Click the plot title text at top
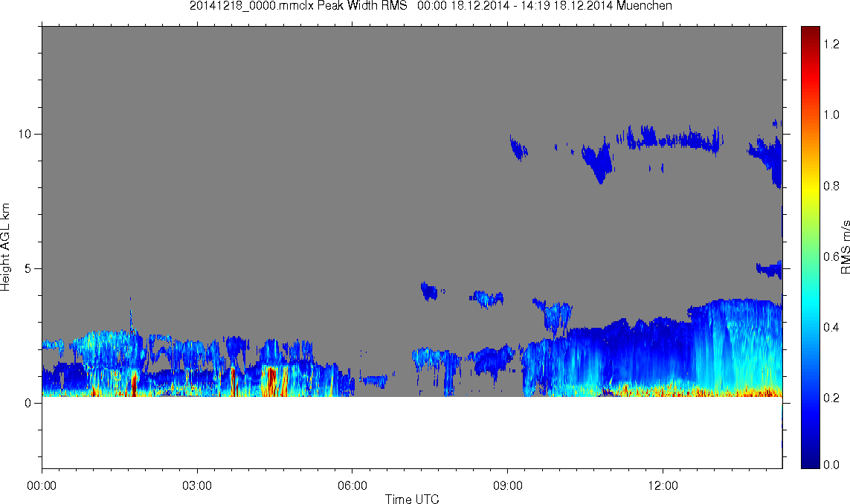This screenshot has width=850, height=504. 431,6
